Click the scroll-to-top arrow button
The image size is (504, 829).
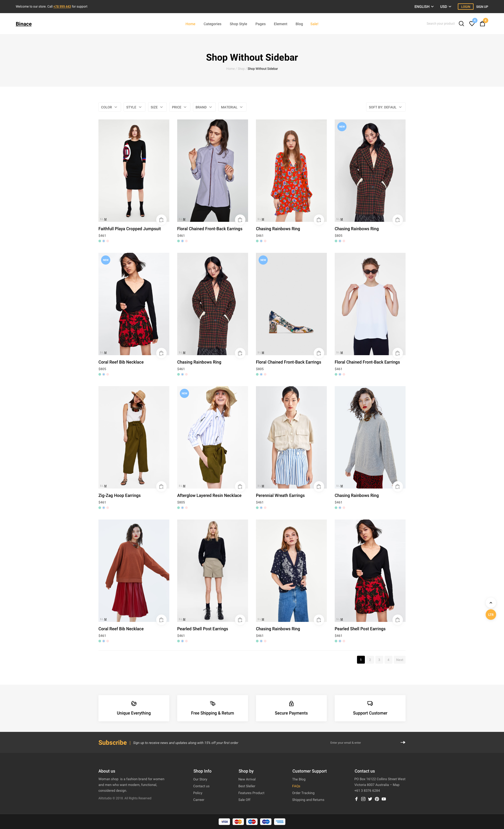click(491, 602)
